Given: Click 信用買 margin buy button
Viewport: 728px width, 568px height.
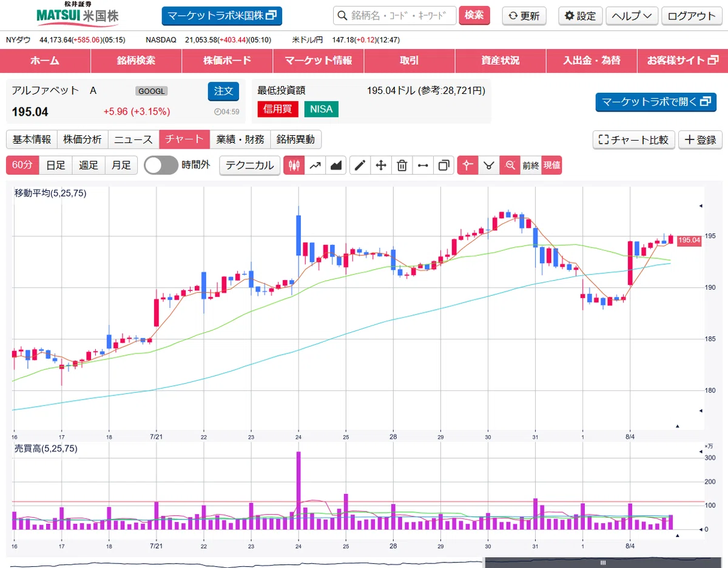Looking at the screenshot, I should coord(277,109).
